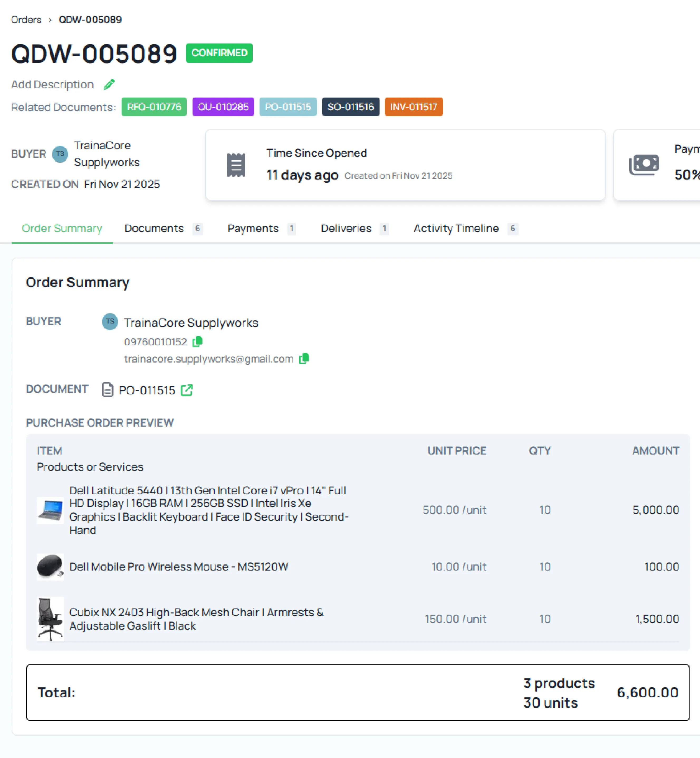The image size is (700, 758).
Task: Open the RFQ-010776 related document
Action: click(154, 107)
